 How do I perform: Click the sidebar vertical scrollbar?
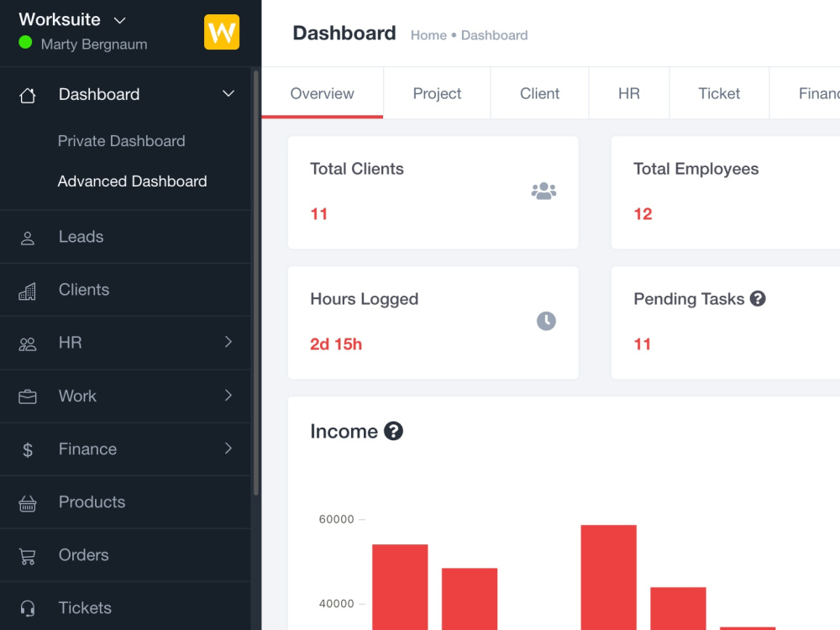click(256, 283)
